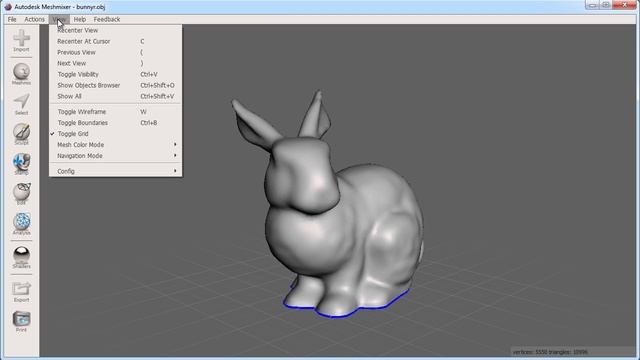Minimize the Meshmixer window
This screenshot has width=640, height=360.
592,5
